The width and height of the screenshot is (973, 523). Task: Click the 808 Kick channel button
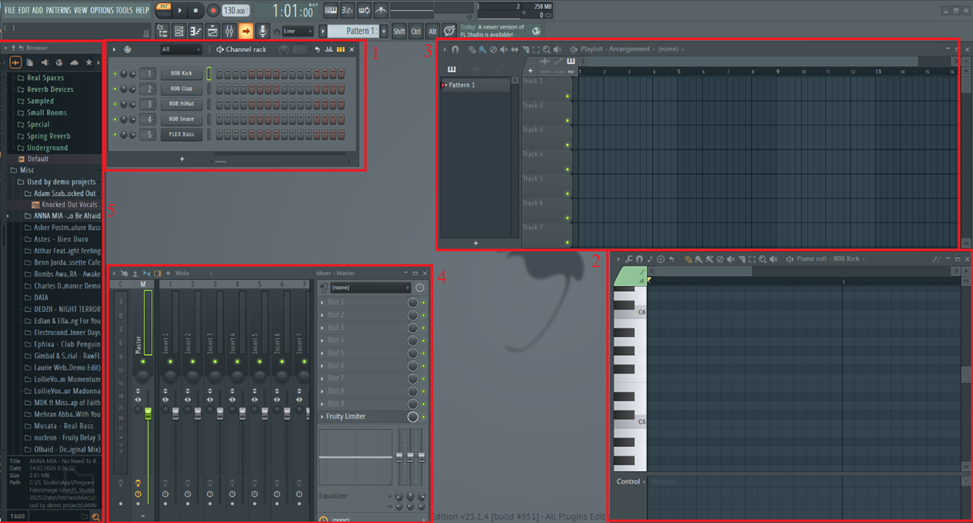[182, 74]
